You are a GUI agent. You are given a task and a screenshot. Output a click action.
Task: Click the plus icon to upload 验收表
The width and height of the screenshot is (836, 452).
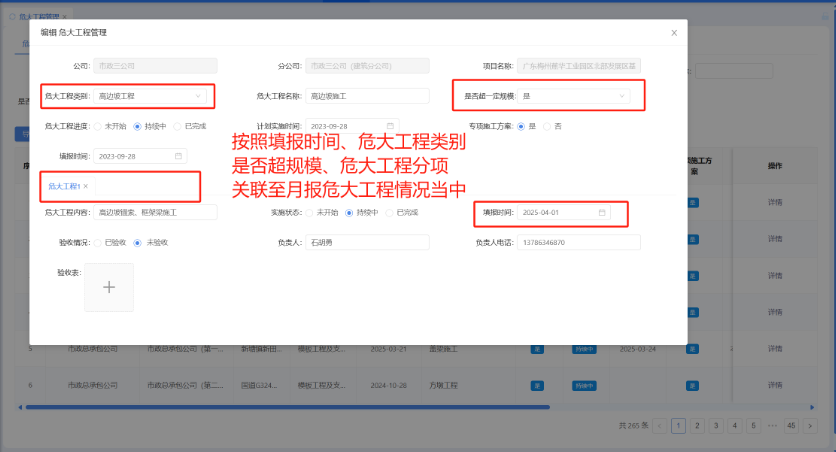click(x=109, y=287)
